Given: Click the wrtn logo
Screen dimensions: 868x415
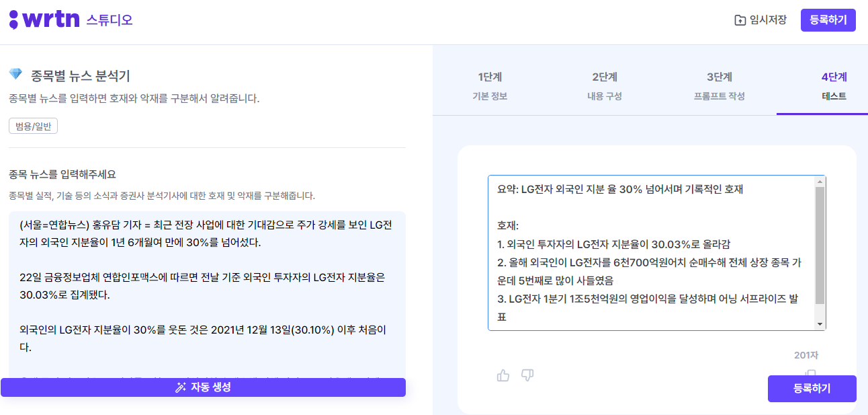Looking at the screenshot, I should click(45, 20).
